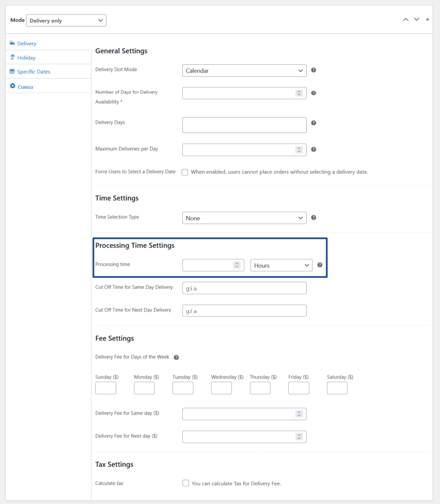Go to the Criteria tab
This screenshot has height=504, width=440.
tap(25, 87)
